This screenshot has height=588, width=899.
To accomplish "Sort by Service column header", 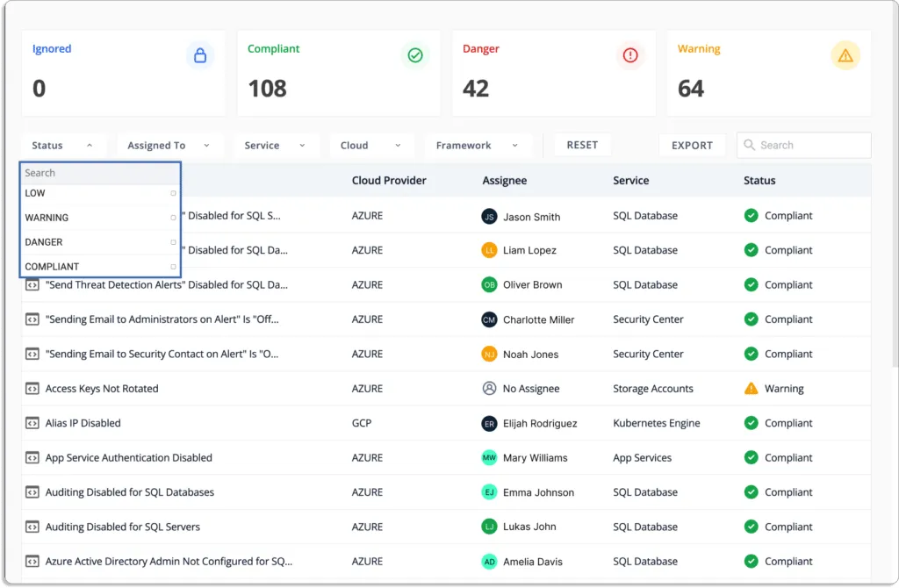I will (630, 181).
